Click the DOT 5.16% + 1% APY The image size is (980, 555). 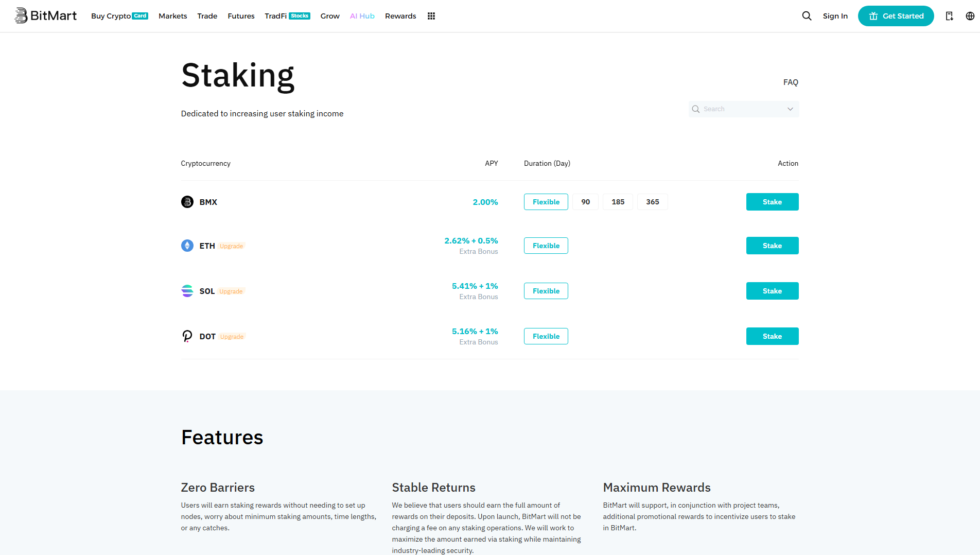pyautogui.click(x=475, y=331)
